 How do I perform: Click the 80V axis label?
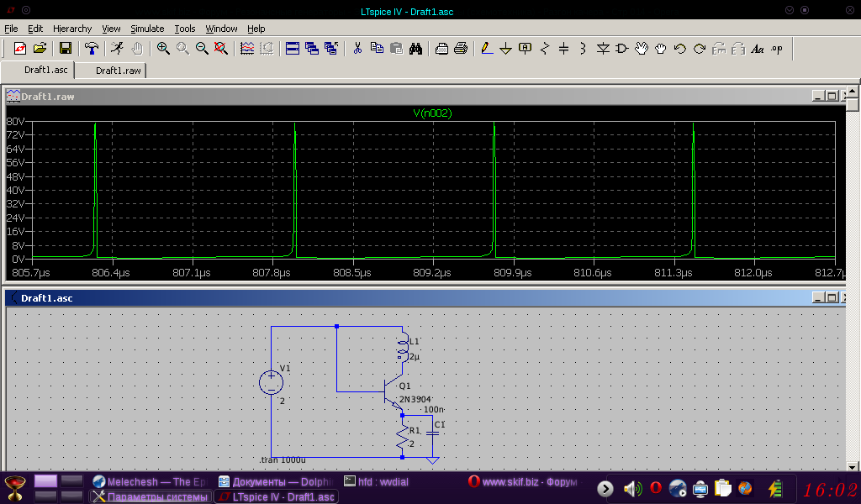coord(15,121)
